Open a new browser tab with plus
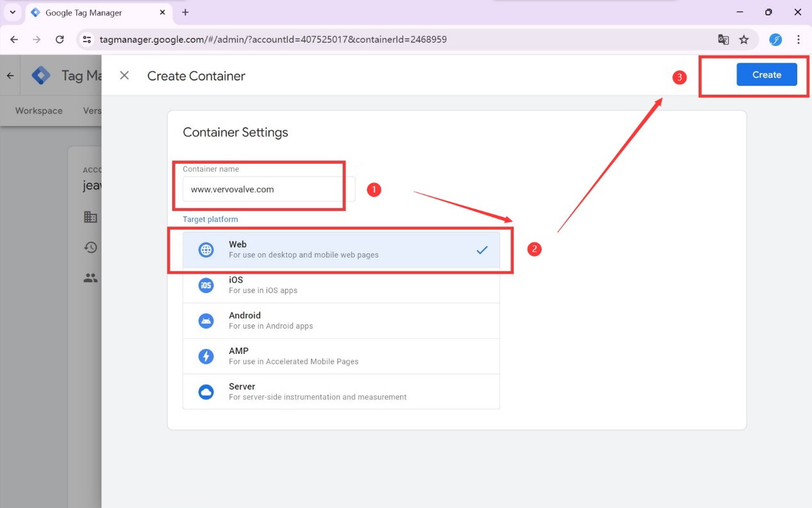This screenshot has width=812, height=508. tap(185, 12)
